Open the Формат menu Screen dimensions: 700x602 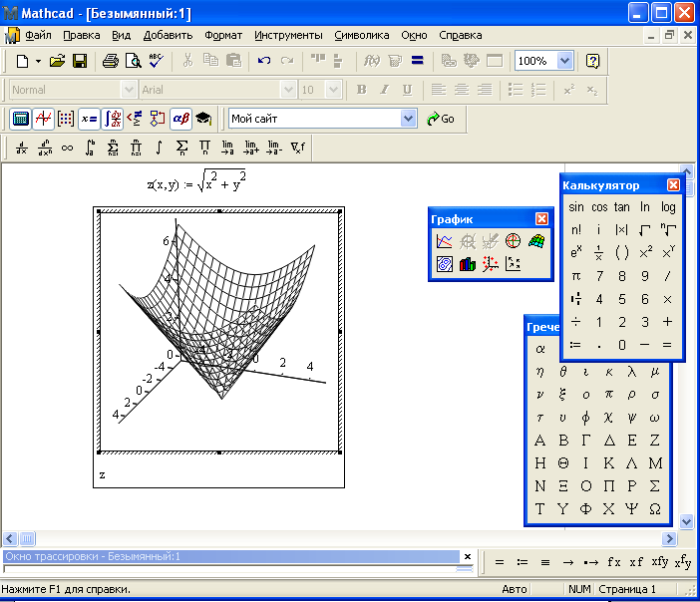point(223,35)
